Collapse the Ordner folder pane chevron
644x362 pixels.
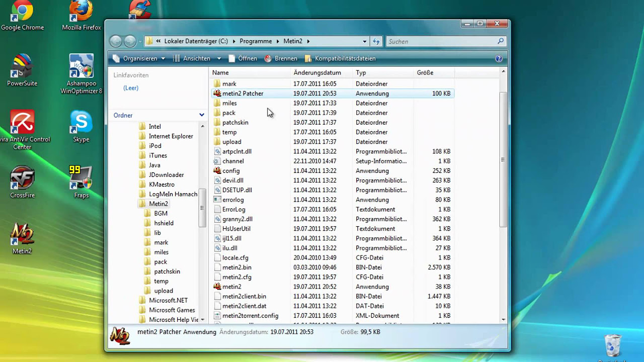(202, 115)
